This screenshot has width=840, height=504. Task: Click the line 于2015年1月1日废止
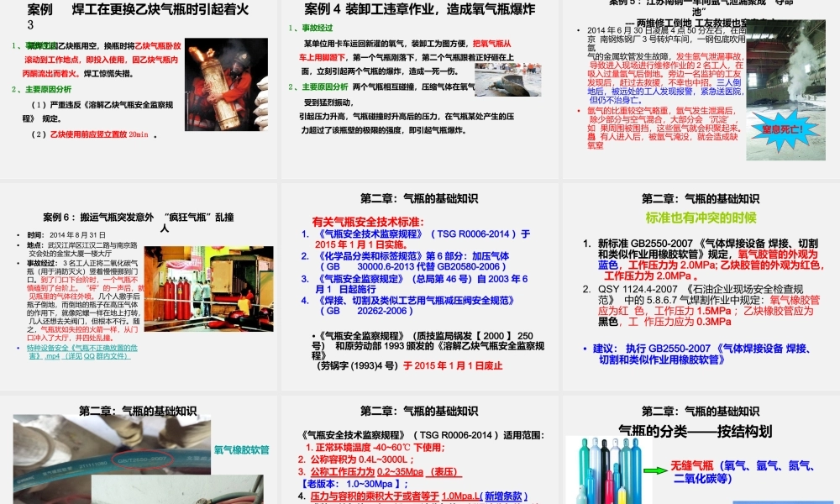click(x=453, y=365)
